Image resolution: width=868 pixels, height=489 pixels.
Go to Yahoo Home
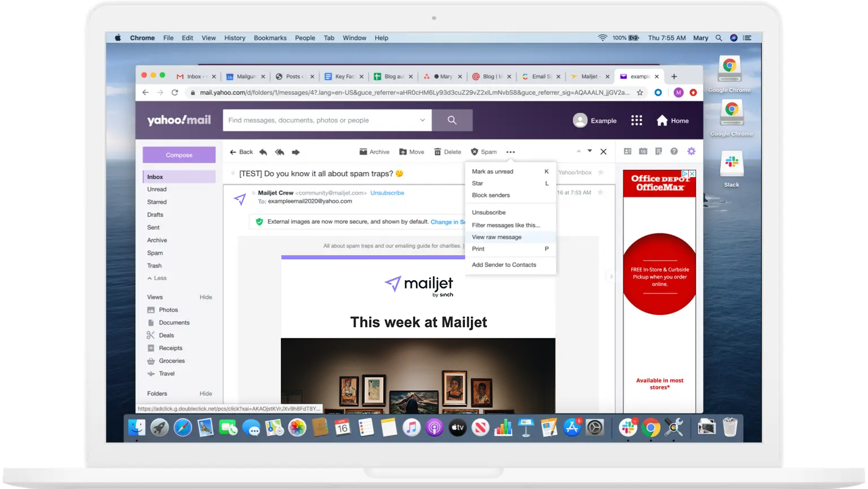tap(672, 120)
